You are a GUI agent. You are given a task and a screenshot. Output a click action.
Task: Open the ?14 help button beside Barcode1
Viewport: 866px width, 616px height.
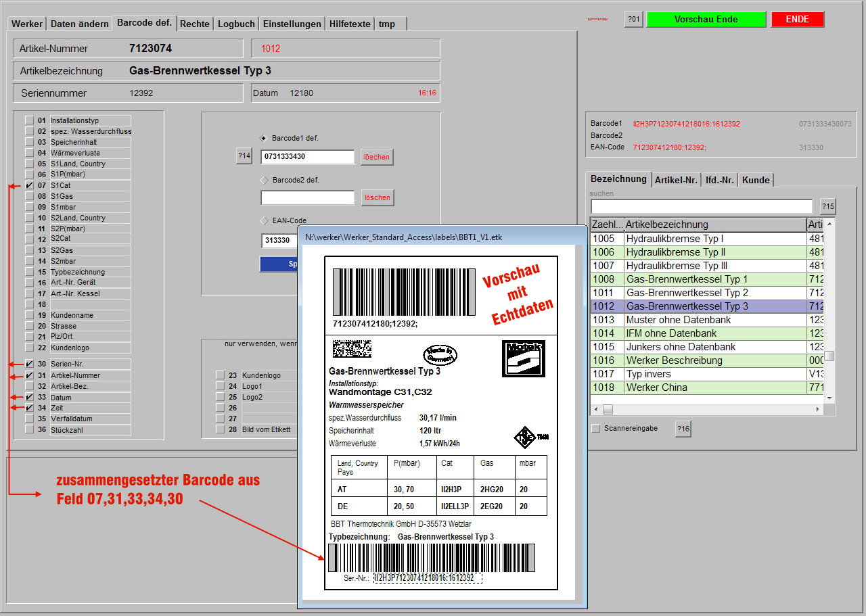[x=244, y=156]
